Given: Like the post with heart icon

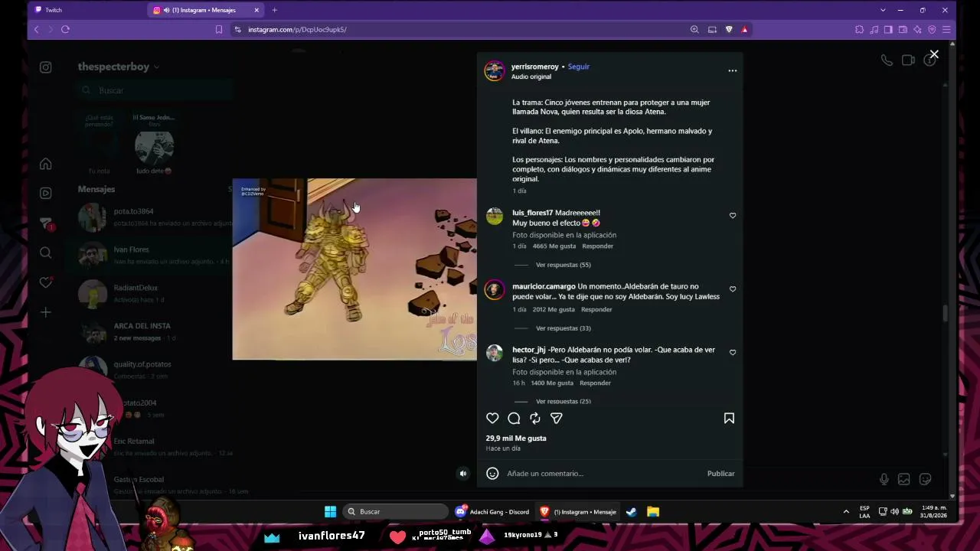Looking at the screenshot, I should pyautogui.click(x=492, y=418).
